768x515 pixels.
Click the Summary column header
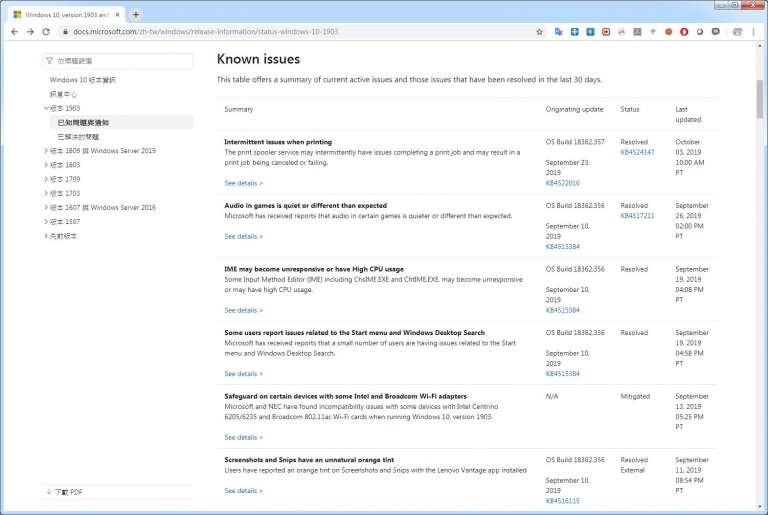click(239, 109)
